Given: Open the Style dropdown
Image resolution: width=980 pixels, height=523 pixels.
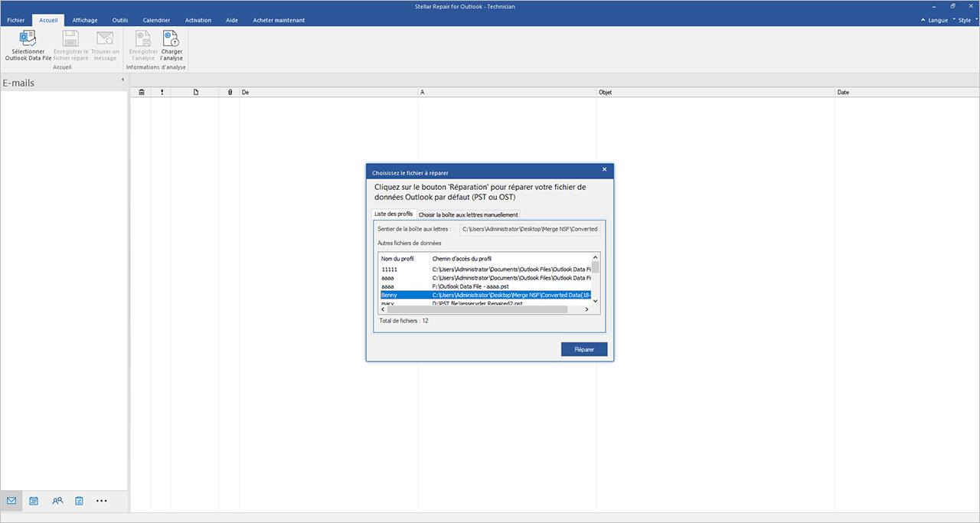Looking at the screenshot, I should (964, 20).
